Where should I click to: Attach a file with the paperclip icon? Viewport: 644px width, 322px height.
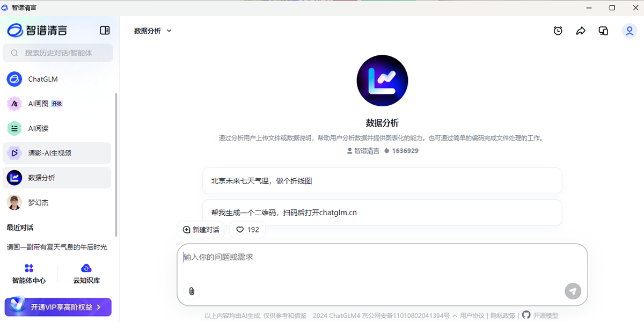[x=191, y=291]
